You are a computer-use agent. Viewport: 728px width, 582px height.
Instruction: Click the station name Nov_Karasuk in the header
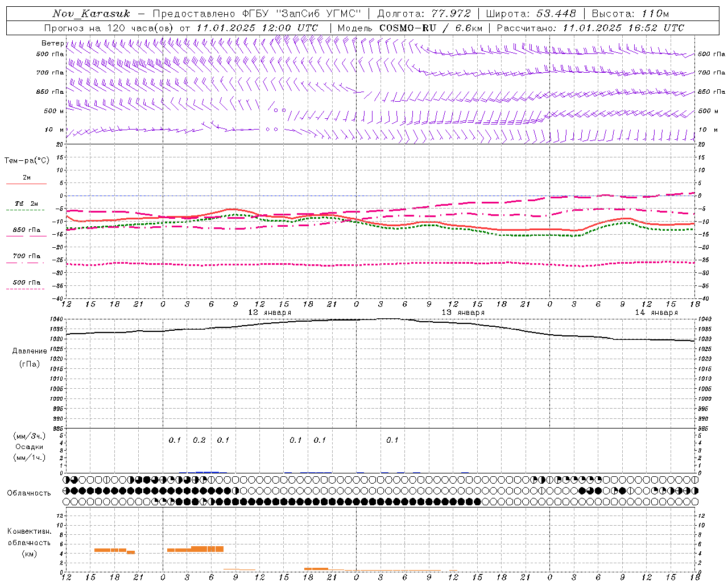[91, 14]
